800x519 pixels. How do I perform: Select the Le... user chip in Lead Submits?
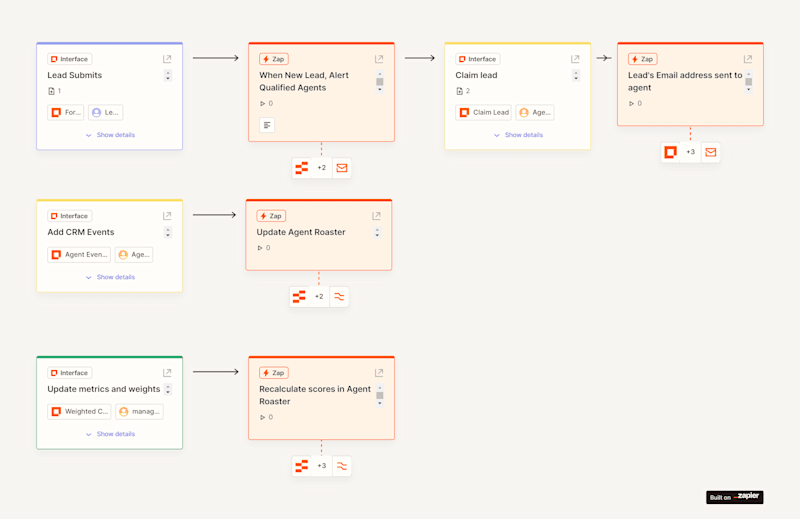pos(106,112)
